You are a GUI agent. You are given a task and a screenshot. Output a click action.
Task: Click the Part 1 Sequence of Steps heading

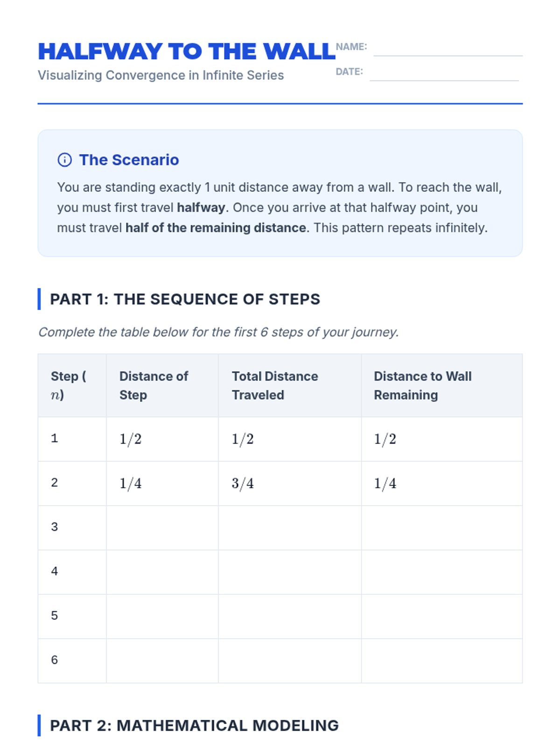tap(185, 299)
